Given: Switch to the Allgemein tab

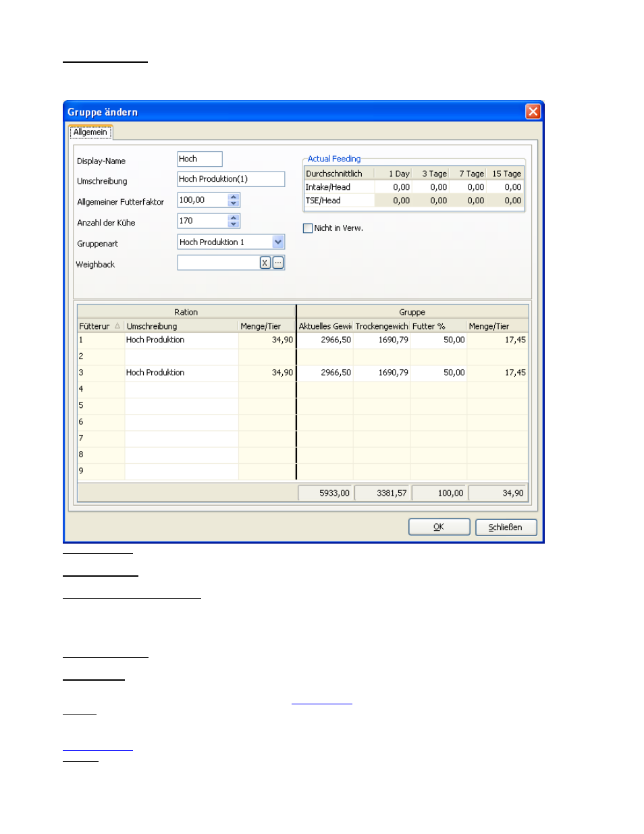Looking at the screenshot, I should point(90,132).
